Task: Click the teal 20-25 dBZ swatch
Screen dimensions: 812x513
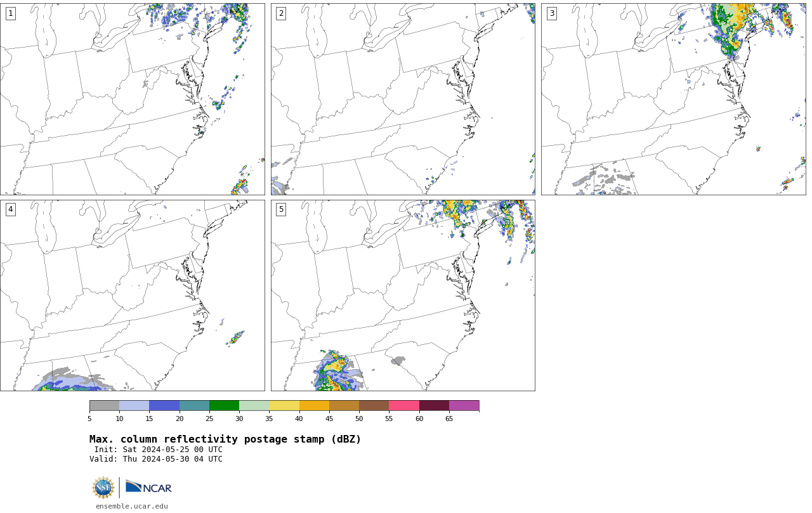Action: tap(194, 406)
